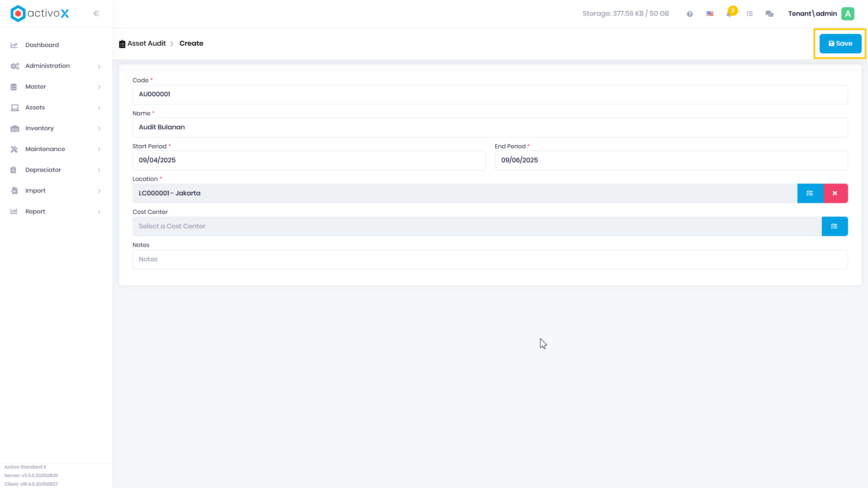
Task: Collapse the sidebar with double-chevron icon
Action: [x=96, y=14]
